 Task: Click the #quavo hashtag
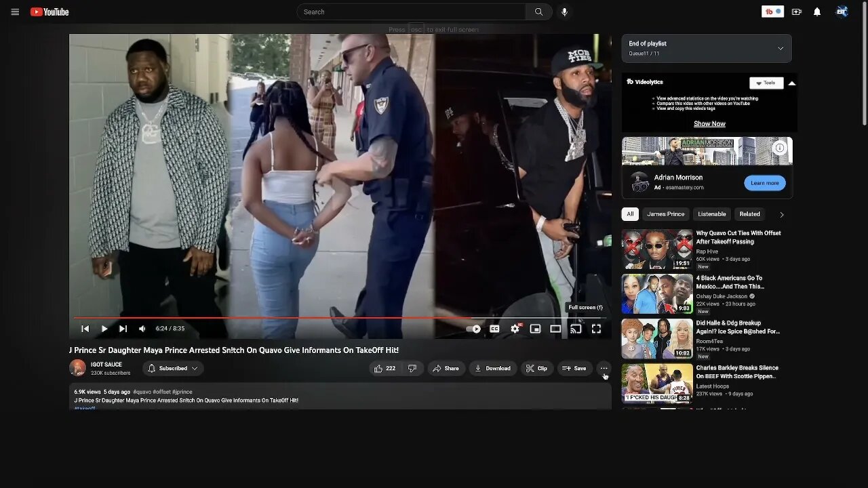point(142,392)
